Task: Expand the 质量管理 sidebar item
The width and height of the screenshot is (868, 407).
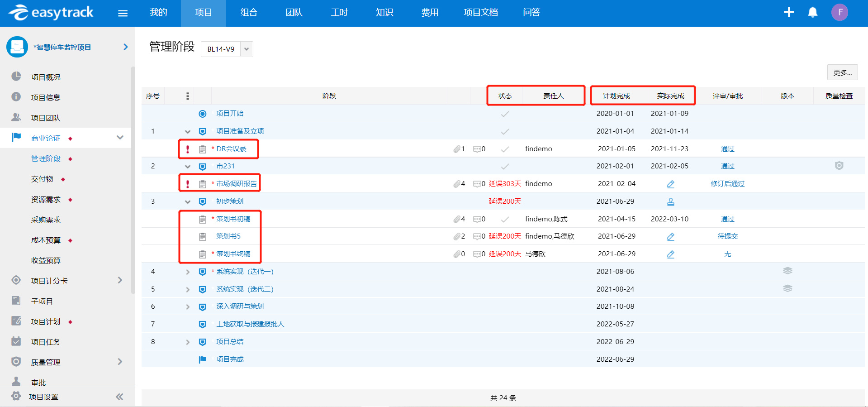Action: (120, 362)
